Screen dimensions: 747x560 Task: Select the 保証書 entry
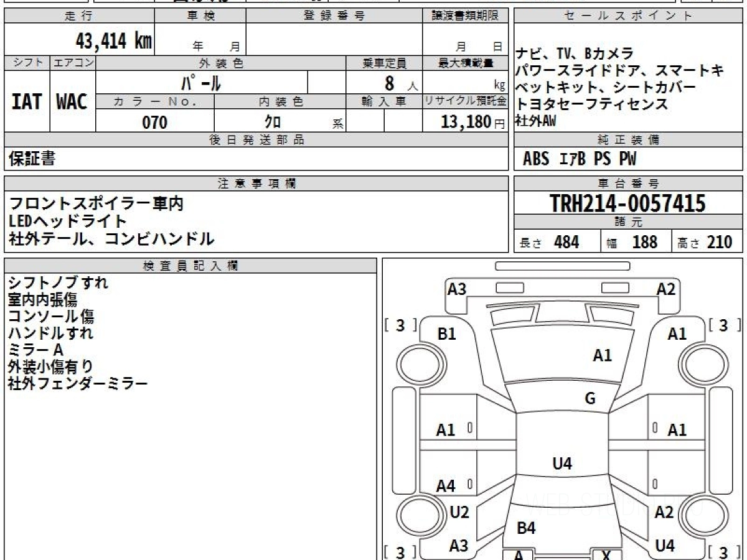click(x=32, y=159)
